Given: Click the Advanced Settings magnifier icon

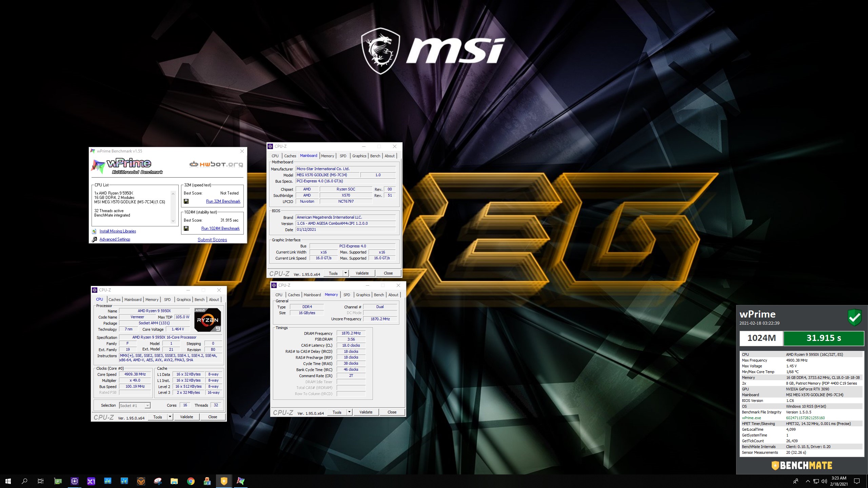Looking at the screenshot, I should tap(94, 239).
